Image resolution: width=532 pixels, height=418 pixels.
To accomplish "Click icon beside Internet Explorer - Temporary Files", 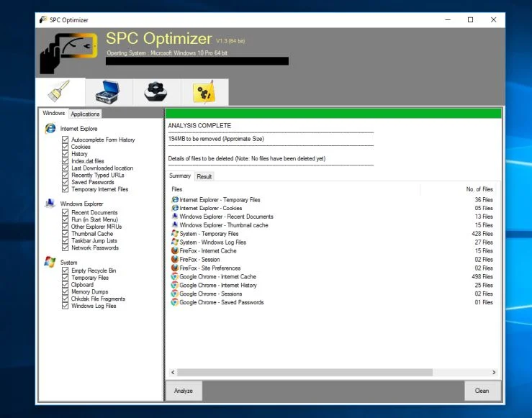I will point(175,200).
